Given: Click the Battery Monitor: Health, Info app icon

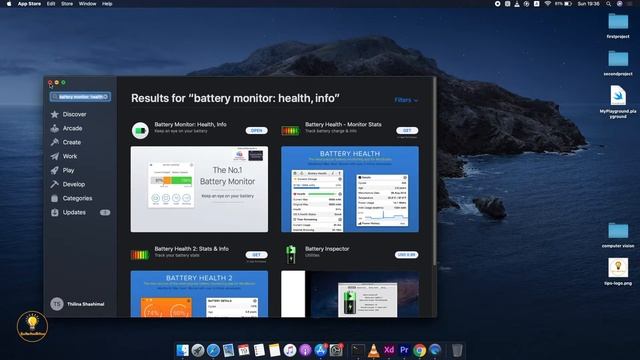Looking at the screenshot, I should click(x=140, y=131).
